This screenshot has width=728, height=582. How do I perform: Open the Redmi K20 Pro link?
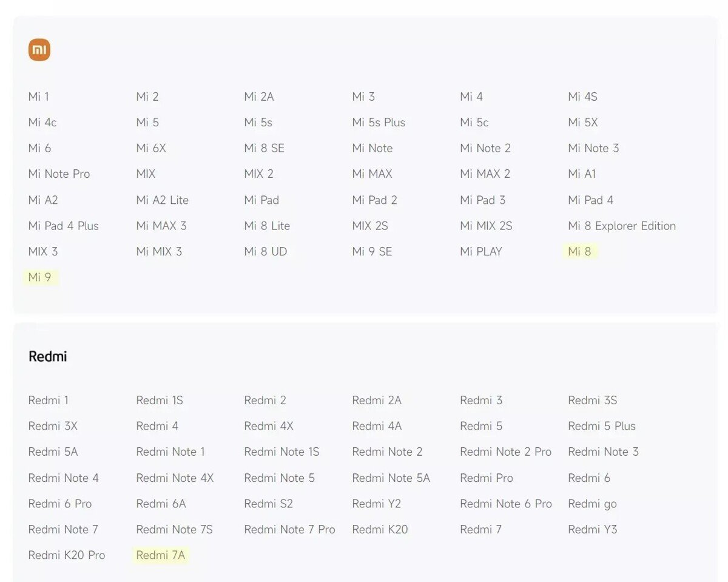(x=67, y=555)
